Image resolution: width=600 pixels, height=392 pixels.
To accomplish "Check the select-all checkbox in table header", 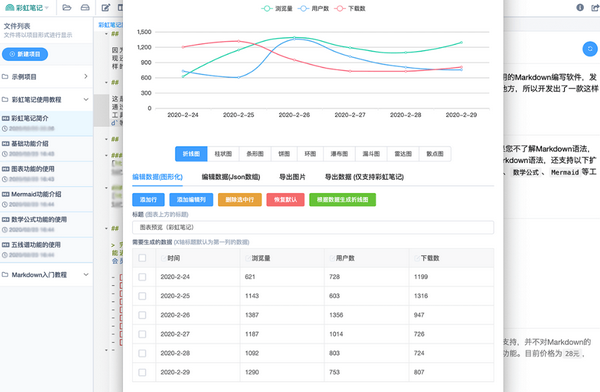I will tap(142, 258).
